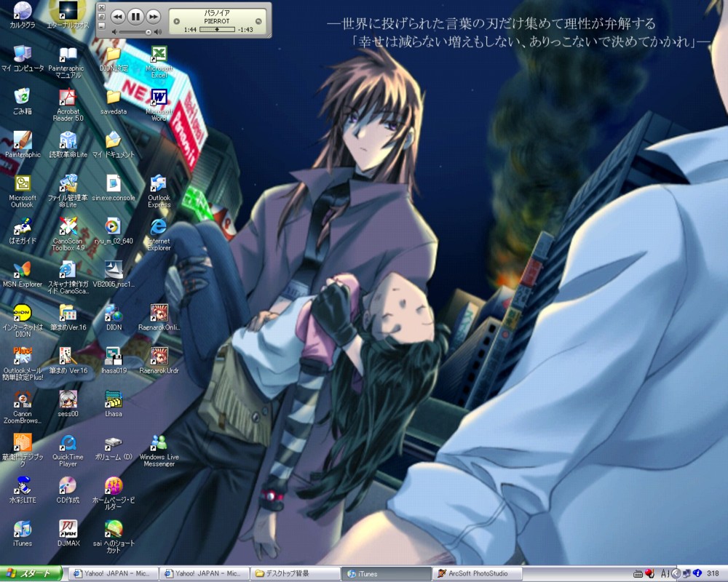
Task: Launch Lhasa archive tool
Action: coord(114,404)
